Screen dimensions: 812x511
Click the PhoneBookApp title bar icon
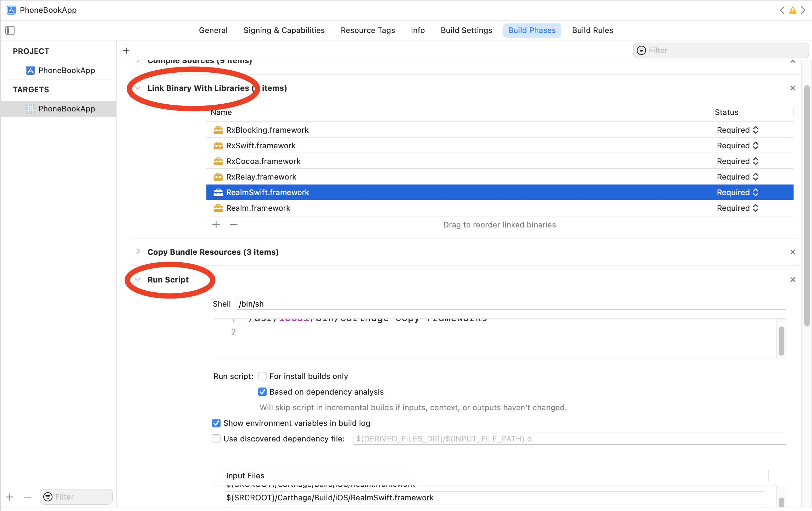click(11, 10)
